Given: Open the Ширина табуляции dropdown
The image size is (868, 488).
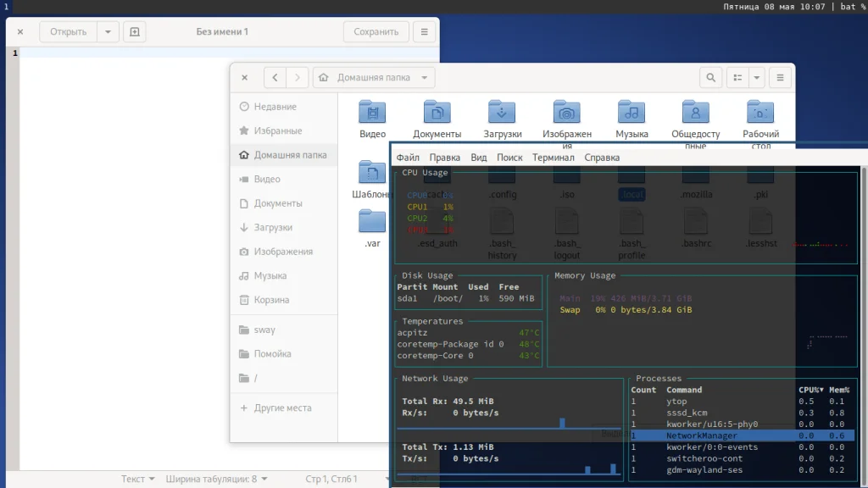Looking at the screenshot, I should coord(216,479).
